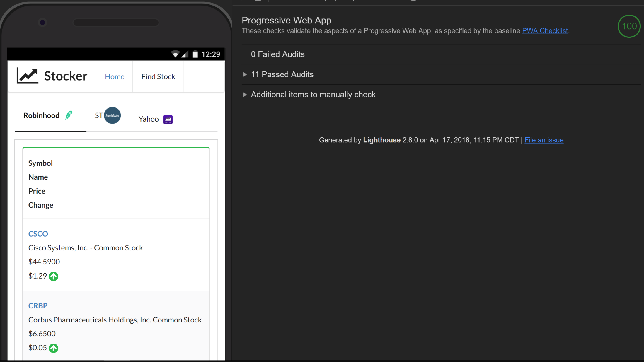Click the purple Yahoo Finance icon
644x362 pixels.
[168, 119]
